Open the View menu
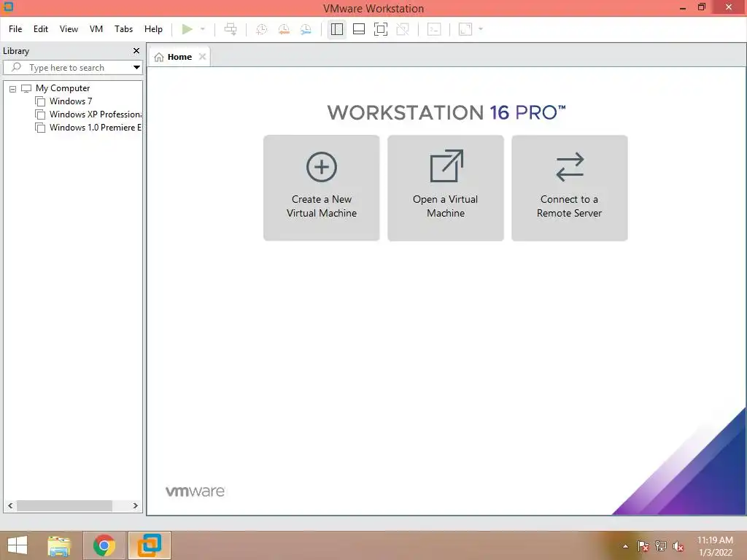Viewport: 747px width, 560px height. click(x=69, y=29)
